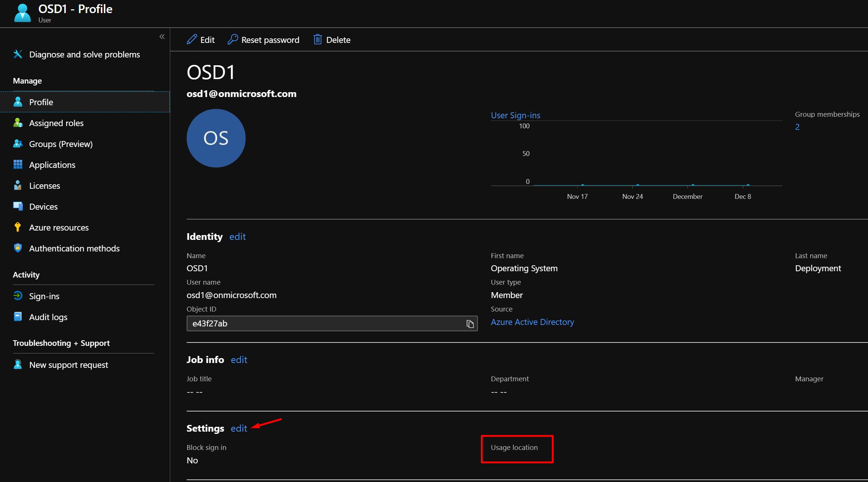868x482 pixels.
Task: Open the Applications section
Action: point(52,165)
